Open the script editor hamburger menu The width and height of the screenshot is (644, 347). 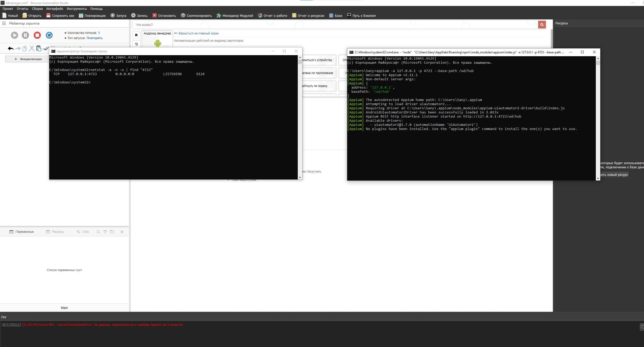(4, 23)
